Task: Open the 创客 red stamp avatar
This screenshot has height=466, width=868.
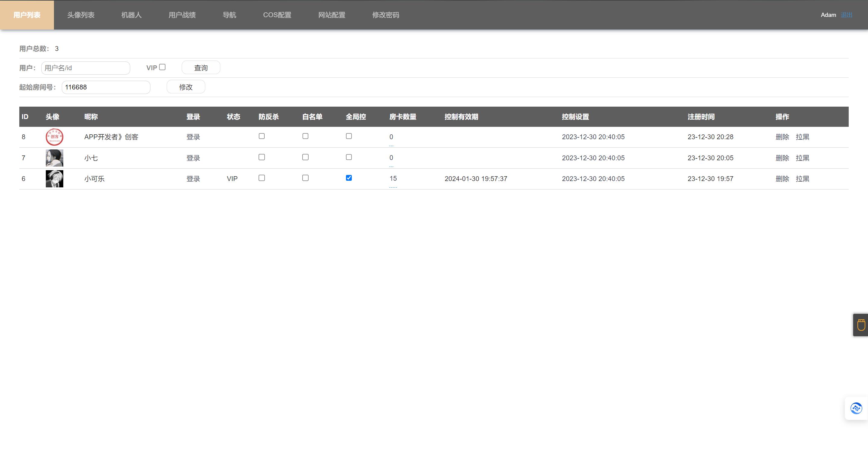Action: 54,137
